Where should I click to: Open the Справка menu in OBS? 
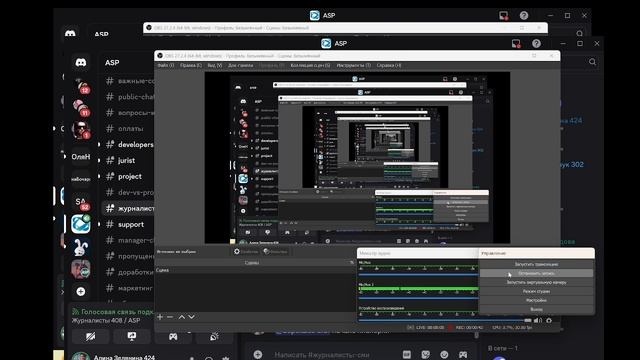(389, 65)
